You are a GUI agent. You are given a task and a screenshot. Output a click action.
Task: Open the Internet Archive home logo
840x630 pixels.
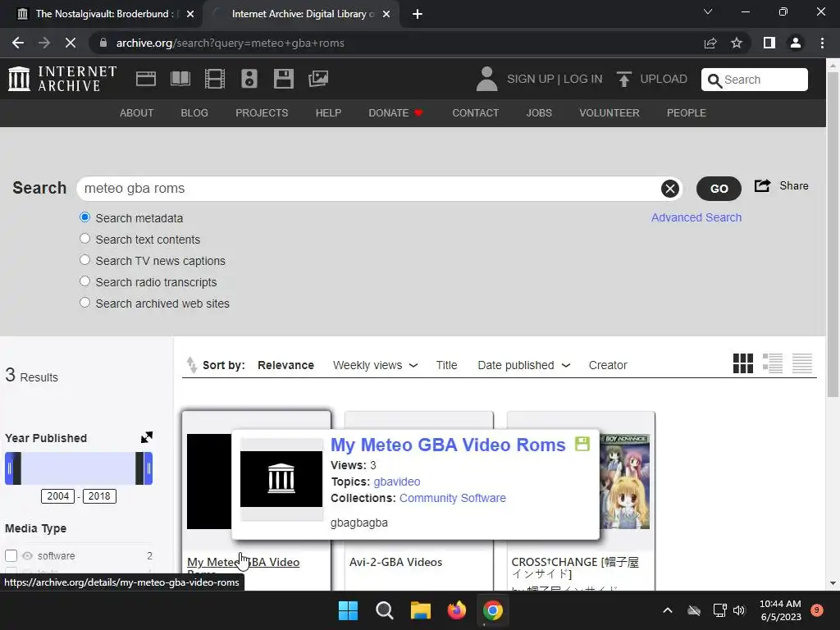point(62,79)
